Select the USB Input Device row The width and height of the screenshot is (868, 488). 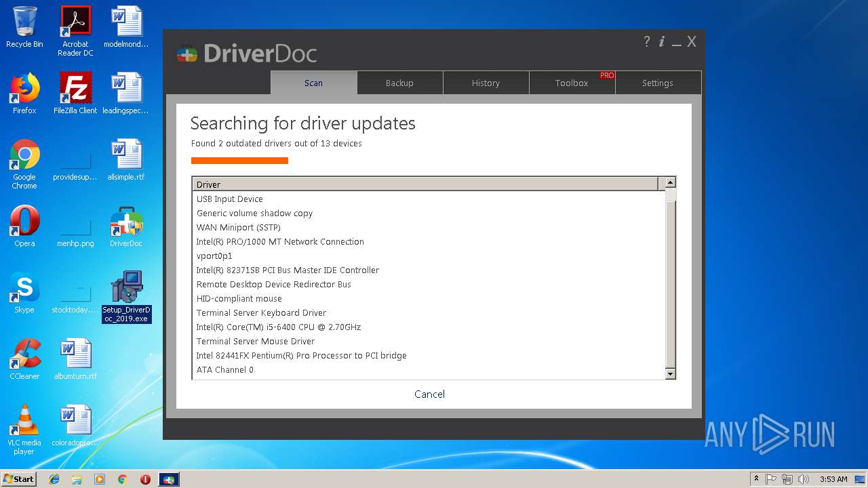click(x=428, y=199)
